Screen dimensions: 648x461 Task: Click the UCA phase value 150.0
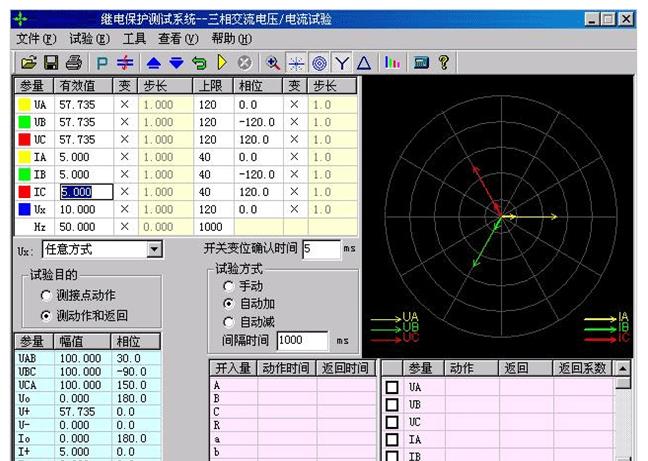pos(136,385)
